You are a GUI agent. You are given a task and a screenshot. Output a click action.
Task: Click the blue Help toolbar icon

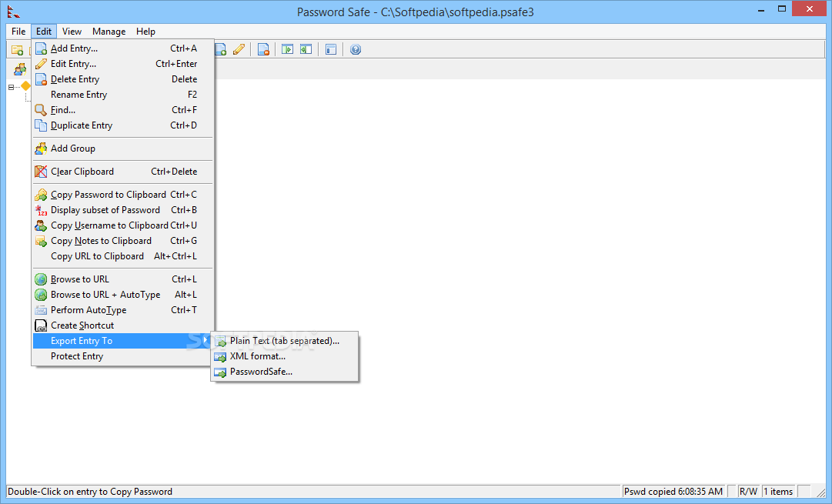coord(356,49)
